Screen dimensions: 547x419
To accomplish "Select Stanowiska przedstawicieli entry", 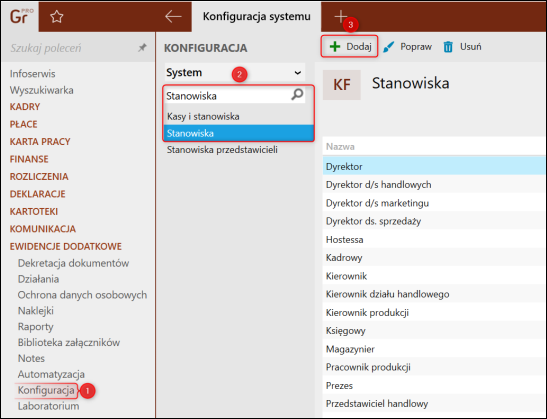I will click(222, 150).
